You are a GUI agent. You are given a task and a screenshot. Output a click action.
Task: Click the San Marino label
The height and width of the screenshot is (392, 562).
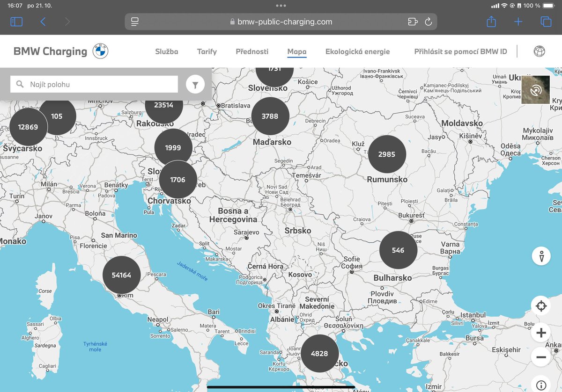[119, 235]
